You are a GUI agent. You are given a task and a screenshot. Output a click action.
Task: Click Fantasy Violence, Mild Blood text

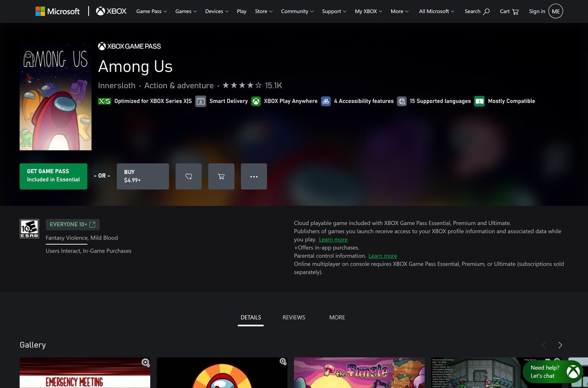click(x=82, y=238)
